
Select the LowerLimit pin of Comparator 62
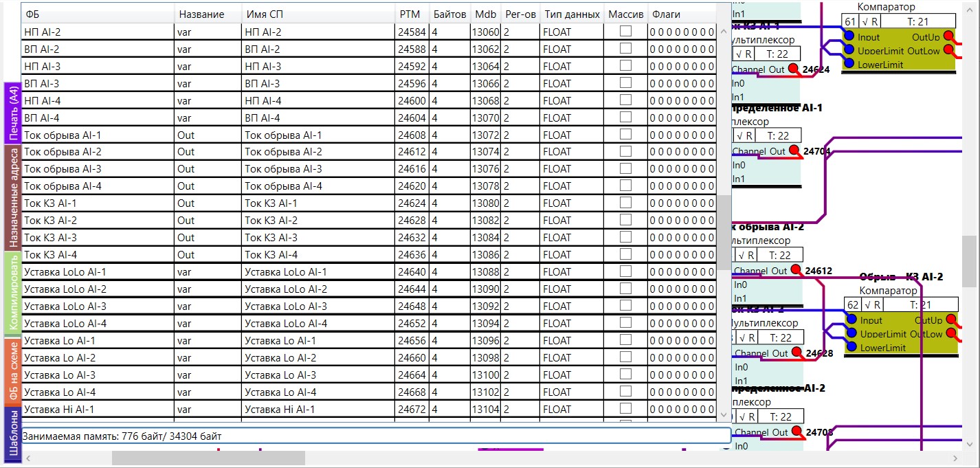click(x=851, y=348)
